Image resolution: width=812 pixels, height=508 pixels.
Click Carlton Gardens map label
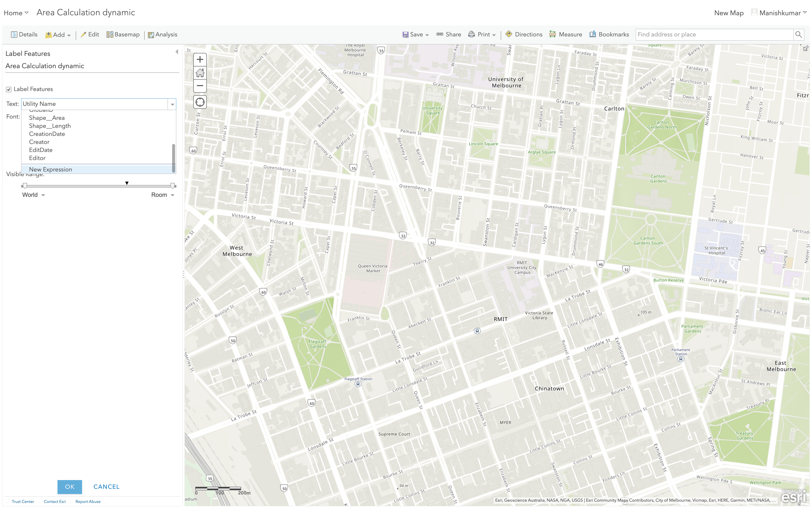pos(658,179)
